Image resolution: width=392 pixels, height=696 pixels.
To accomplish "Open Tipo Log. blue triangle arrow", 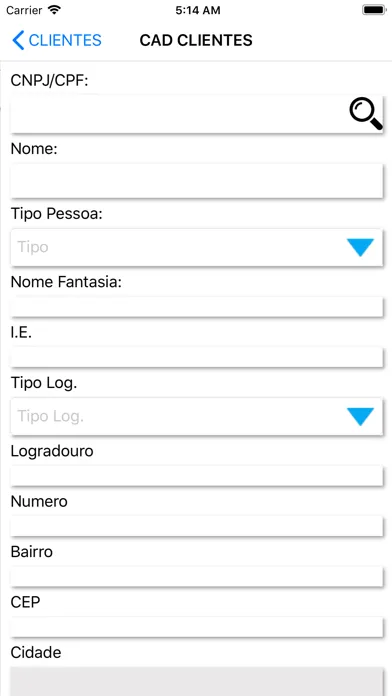I will [x=360, y=417].
